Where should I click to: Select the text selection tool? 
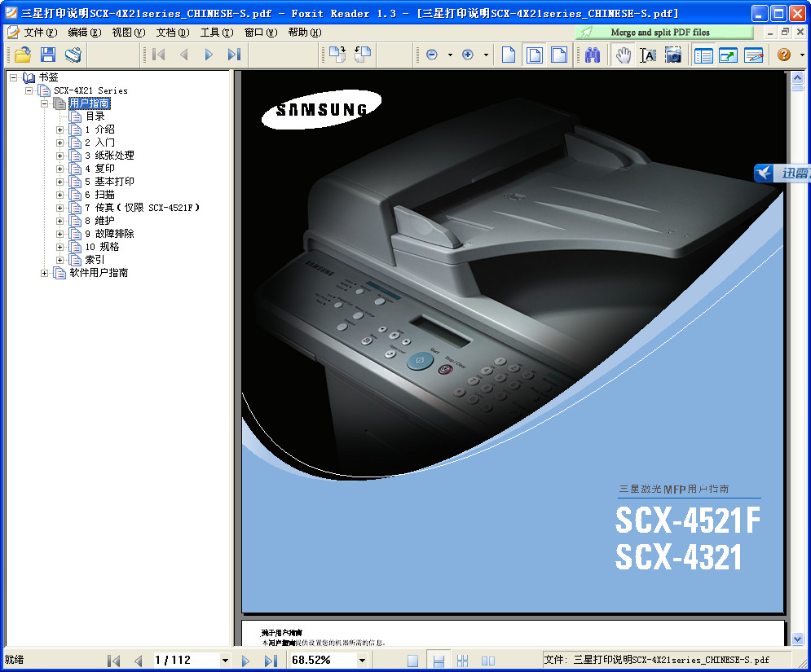pyautogui.click(x=648, y=55)
